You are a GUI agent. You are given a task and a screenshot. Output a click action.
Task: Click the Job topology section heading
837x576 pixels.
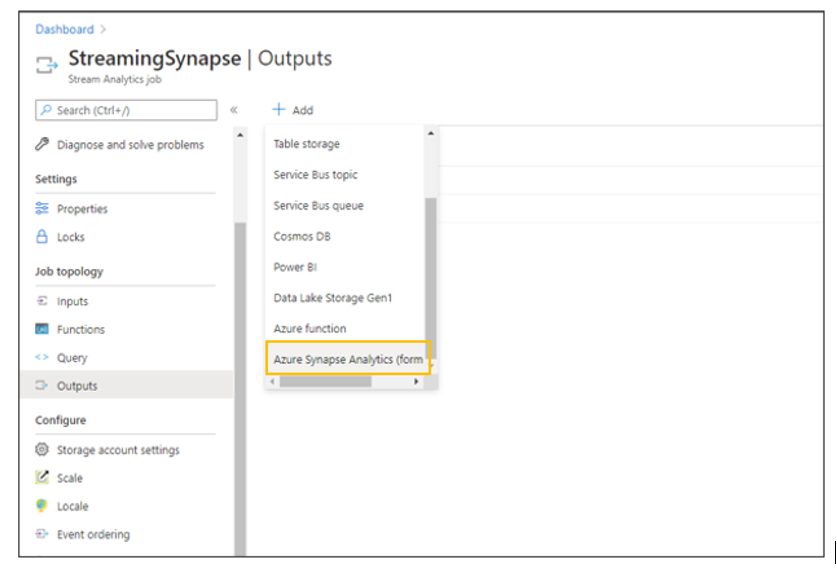(69, 272)
